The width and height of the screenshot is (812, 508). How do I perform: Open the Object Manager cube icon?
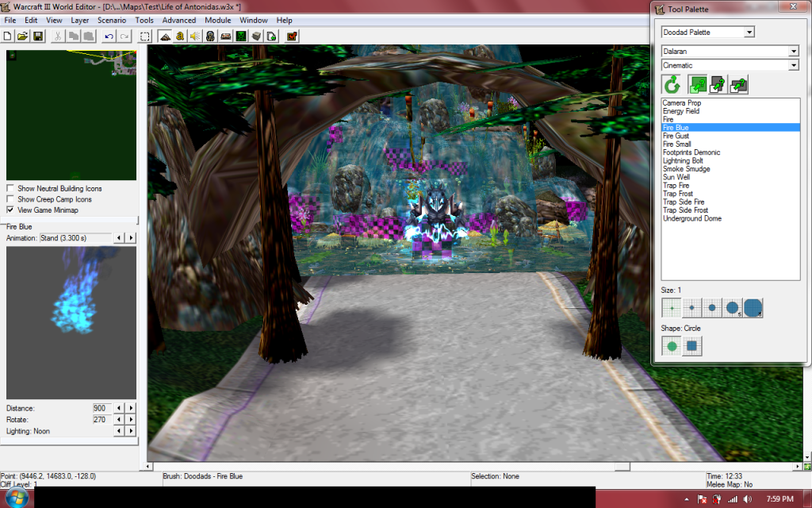coord(256,37)
